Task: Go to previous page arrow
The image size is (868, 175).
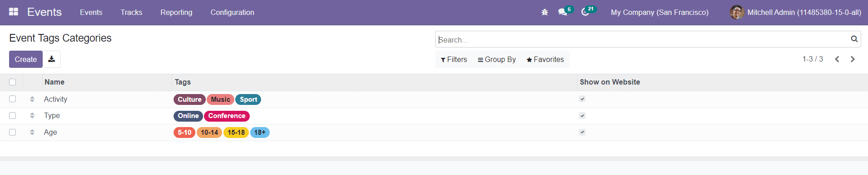Action: (x=837, y=59)
